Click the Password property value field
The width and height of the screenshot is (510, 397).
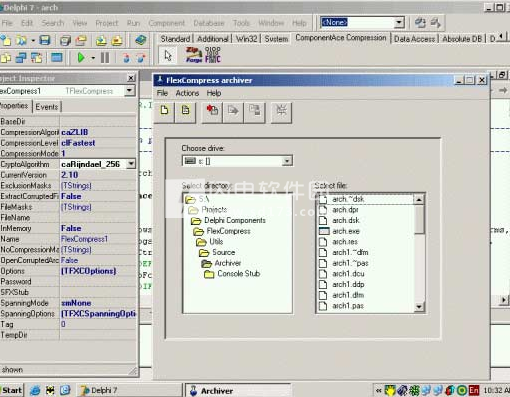tap(98, 281)
